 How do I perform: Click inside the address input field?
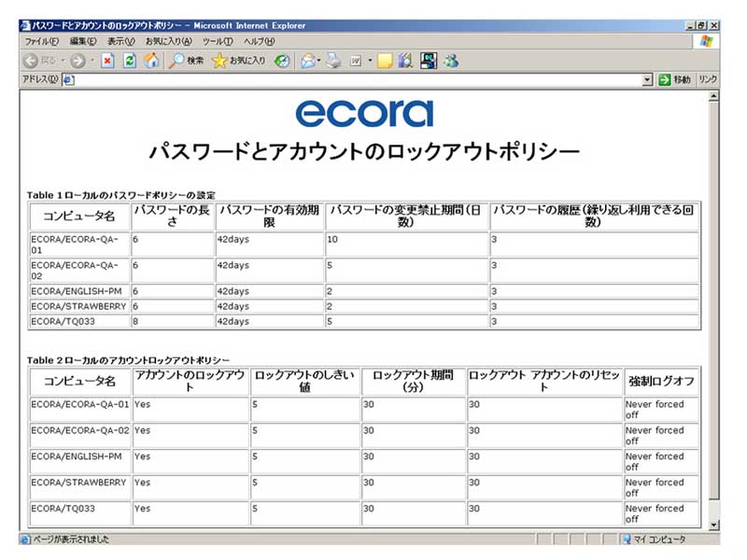click(359, 80)
